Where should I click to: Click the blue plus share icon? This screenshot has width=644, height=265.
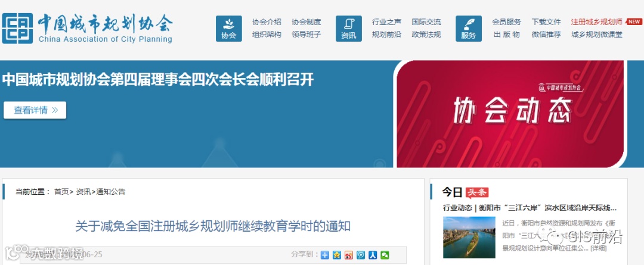coord(325,255)
